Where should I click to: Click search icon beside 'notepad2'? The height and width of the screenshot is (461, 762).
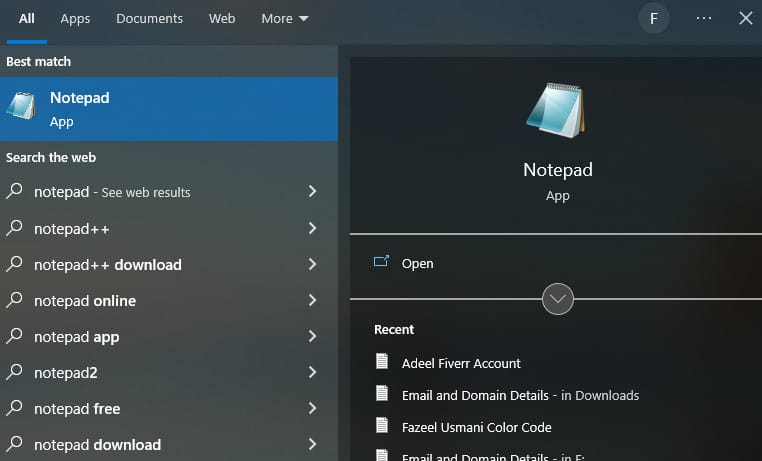click(x=15, y=371)
